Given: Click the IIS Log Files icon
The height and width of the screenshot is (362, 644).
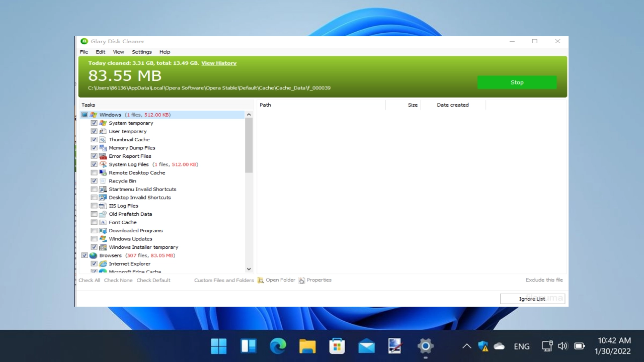Looking at the screenshot, I should coord(103,206).
